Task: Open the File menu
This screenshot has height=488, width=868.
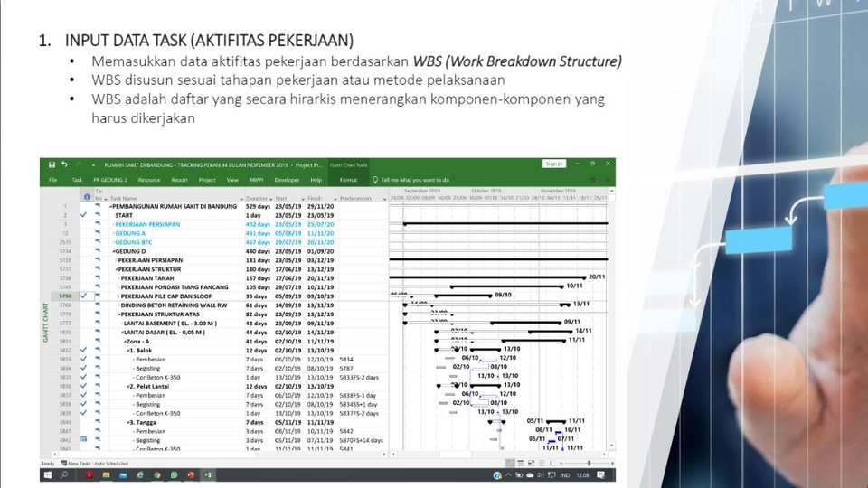Action: tap(53, 180)
